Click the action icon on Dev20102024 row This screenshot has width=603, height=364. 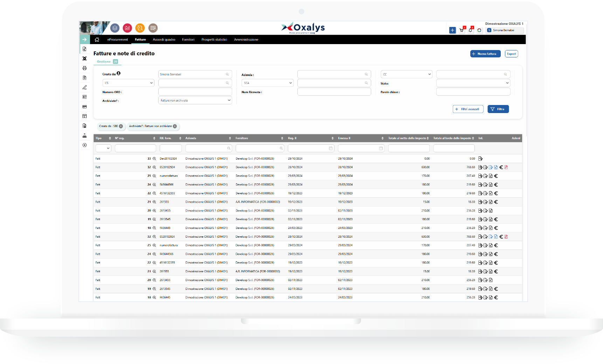(x=480, y=159)
